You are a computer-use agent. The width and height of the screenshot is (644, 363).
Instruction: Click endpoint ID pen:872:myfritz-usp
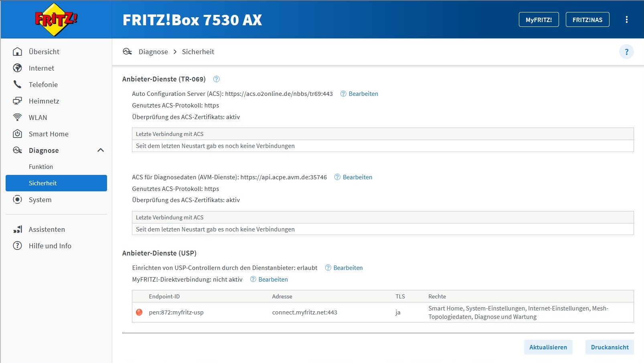tap(176, 312)
